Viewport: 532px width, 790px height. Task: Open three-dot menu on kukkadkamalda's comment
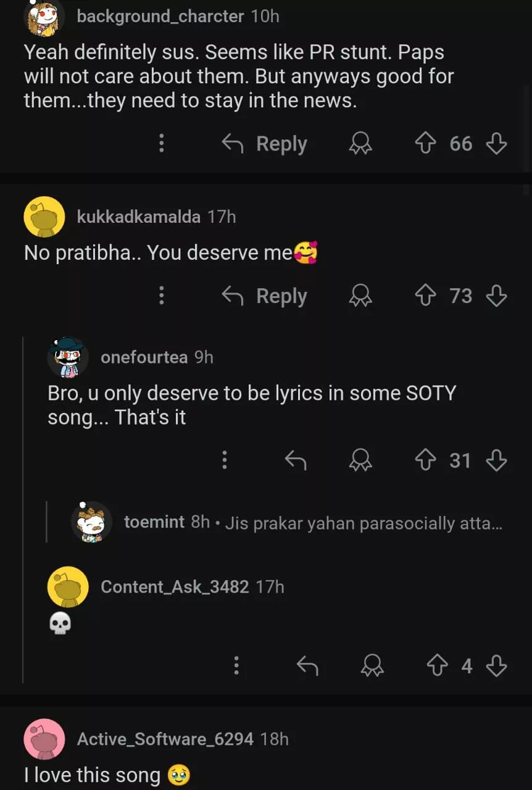pos(161,296)
